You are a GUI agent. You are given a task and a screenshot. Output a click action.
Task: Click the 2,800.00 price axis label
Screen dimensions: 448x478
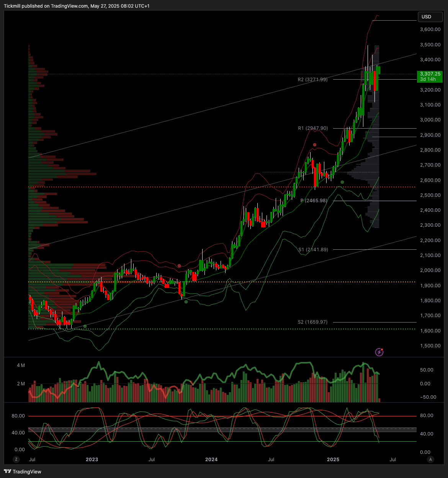pos(430,150)
